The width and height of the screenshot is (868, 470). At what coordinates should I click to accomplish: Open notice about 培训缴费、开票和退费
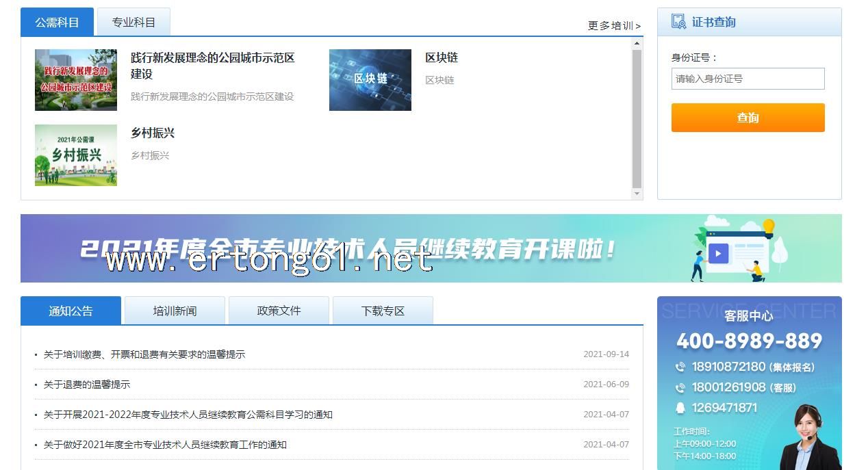144,354
